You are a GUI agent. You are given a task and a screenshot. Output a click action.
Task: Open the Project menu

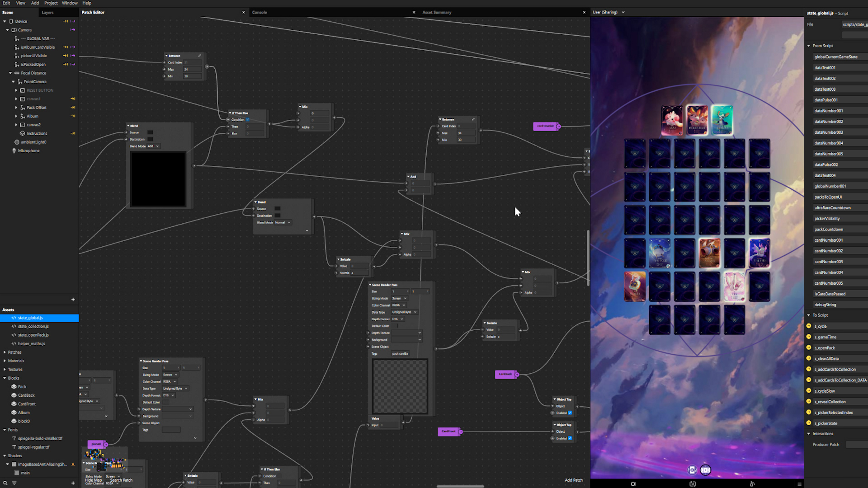point(51,3)
